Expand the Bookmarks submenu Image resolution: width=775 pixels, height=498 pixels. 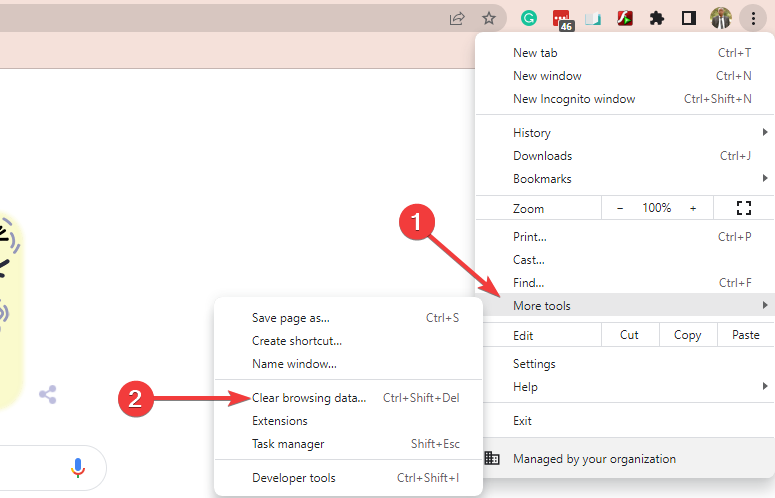tap(625, 179)
